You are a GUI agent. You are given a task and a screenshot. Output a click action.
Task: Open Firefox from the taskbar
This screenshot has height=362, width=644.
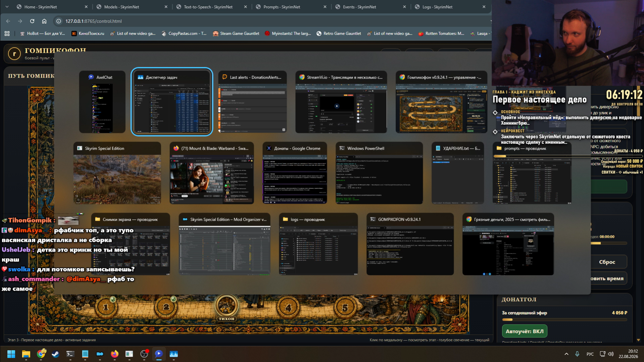(114, 354)
